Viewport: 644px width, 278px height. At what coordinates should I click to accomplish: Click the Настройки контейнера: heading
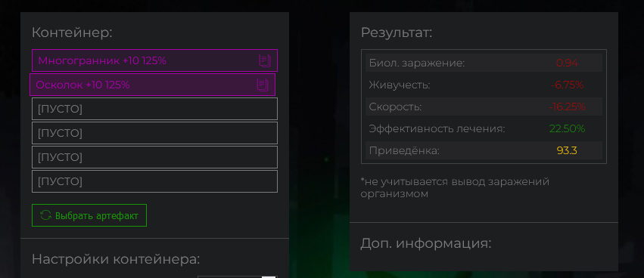[x=116, y=259]
